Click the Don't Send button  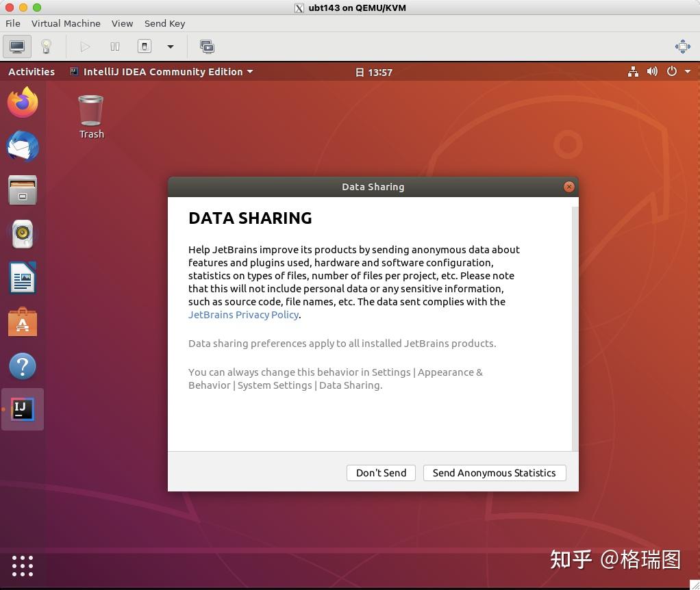tap(381, 473)
